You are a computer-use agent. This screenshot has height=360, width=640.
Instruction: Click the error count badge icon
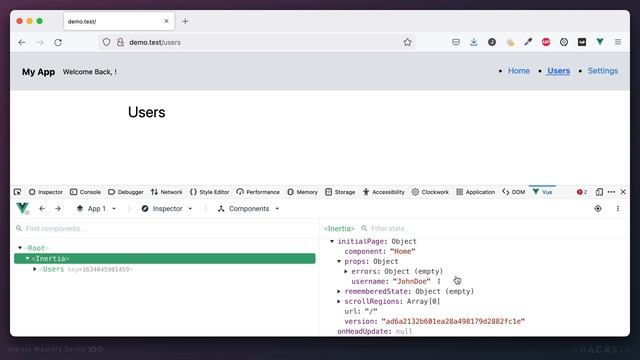pyautogui.click(x=582, y=192)
